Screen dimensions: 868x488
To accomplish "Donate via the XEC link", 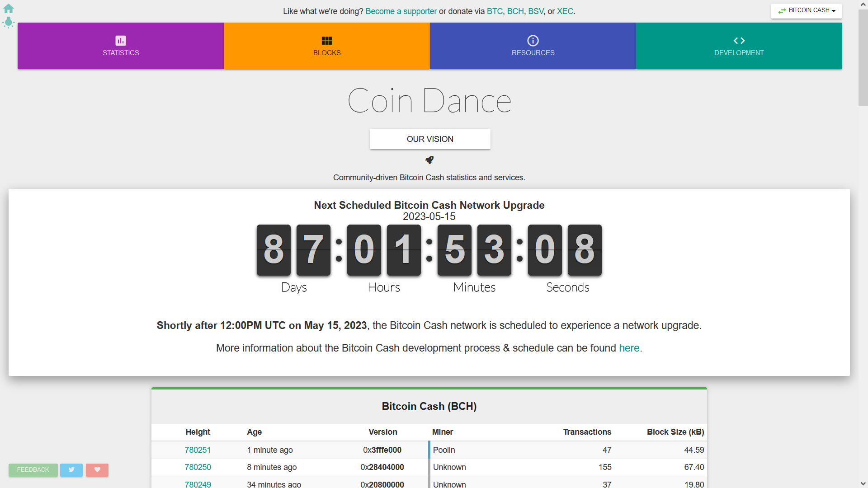I will pos(565,11).
